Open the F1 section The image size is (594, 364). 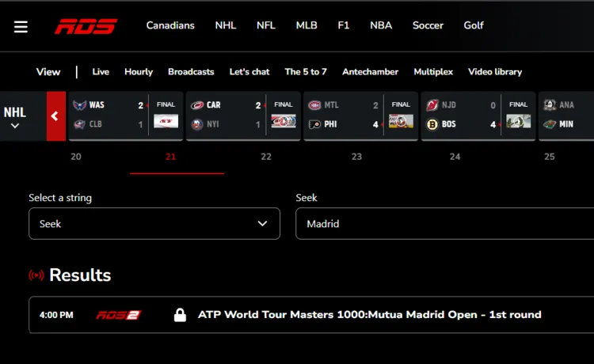pos(343,25)
